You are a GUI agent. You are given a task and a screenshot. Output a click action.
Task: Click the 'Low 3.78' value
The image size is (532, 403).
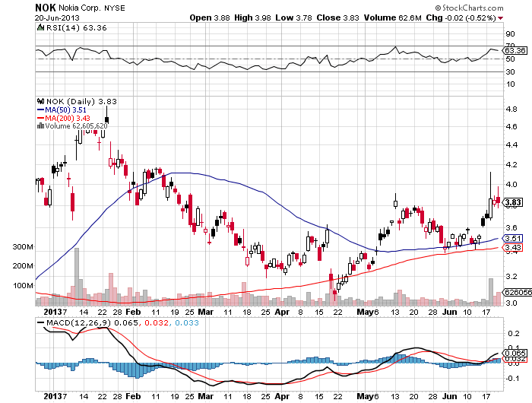[293, 18]
